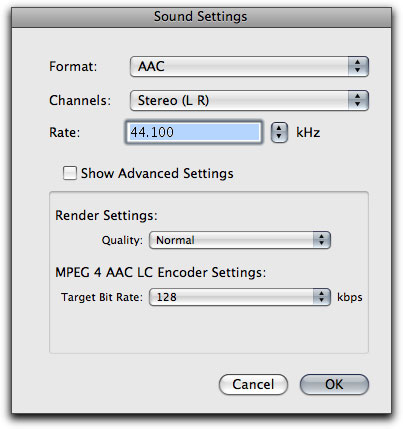The height and width of the screenshot is (429, 403).
Task: Click the Format label text
Action: tap(73, 66)
